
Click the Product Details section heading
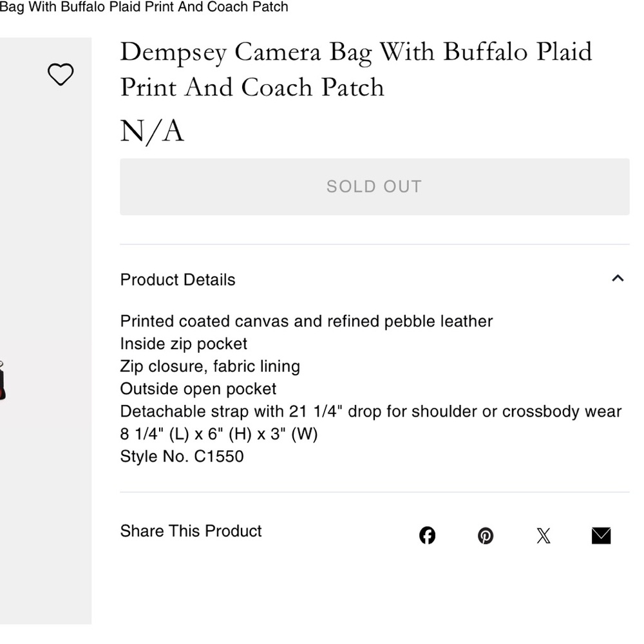pos(178,279)
